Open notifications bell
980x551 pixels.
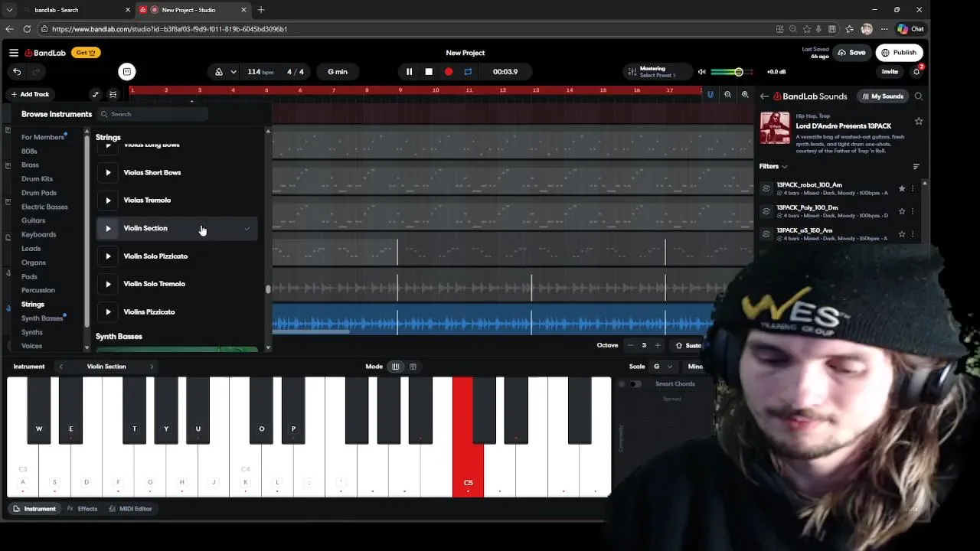(916, 72)
